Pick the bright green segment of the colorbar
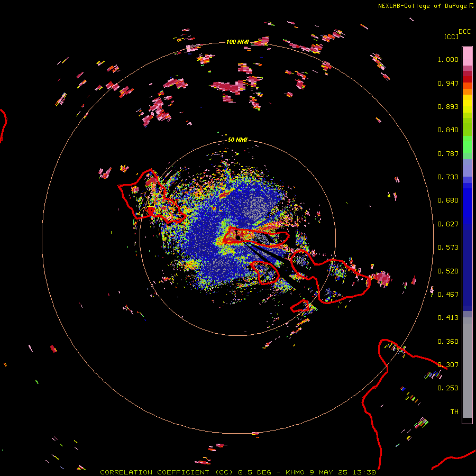This screenshot has height=476, width=476. tap(467, 144)
